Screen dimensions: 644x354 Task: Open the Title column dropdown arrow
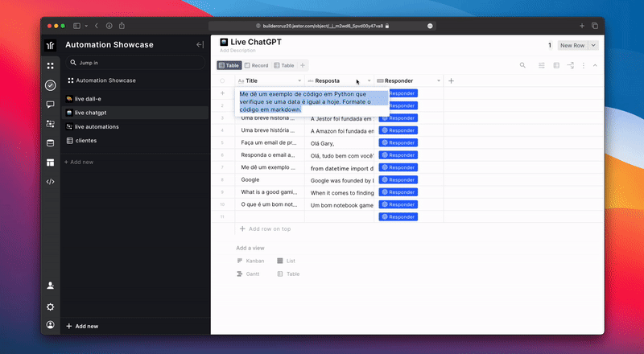pyautogui.click(x=299, y=81)
